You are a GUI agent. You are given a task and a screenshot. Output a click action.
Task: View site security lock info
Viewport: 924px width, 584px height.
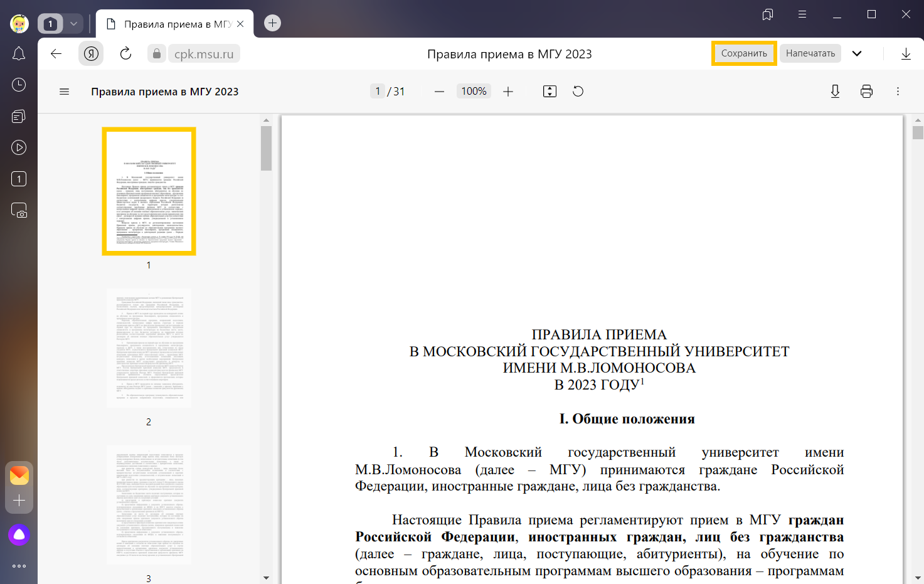point(157,54)
